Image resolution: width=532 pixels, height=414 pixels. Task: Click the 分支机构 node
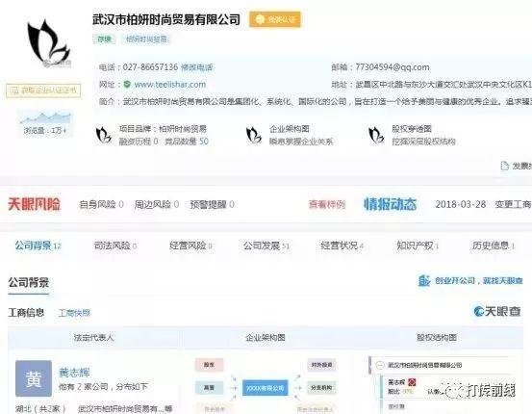321,387
